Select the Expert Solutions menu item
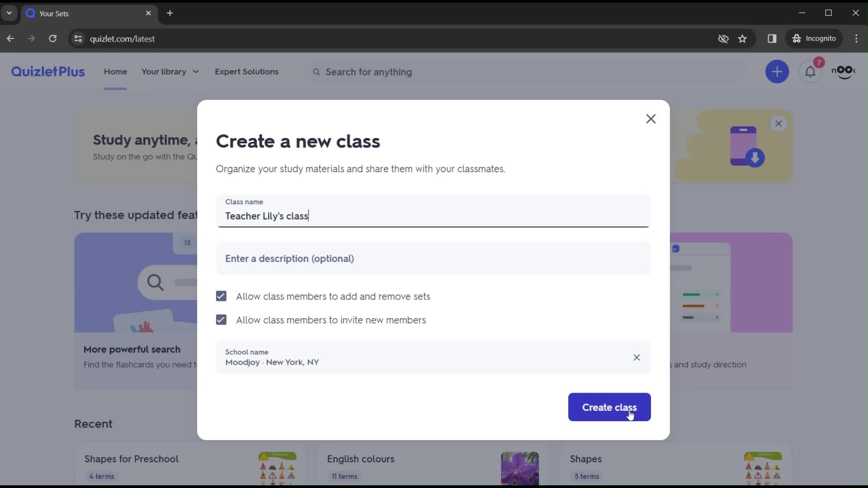The height and width of the screenshot is (488, 868). (247, 71)
